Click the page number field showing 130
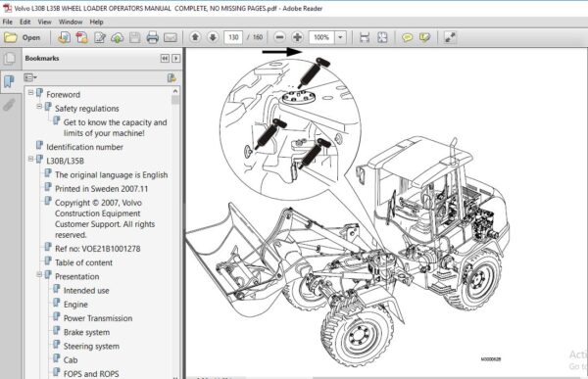This screenshot has height=379, width=588. point(233,37)
